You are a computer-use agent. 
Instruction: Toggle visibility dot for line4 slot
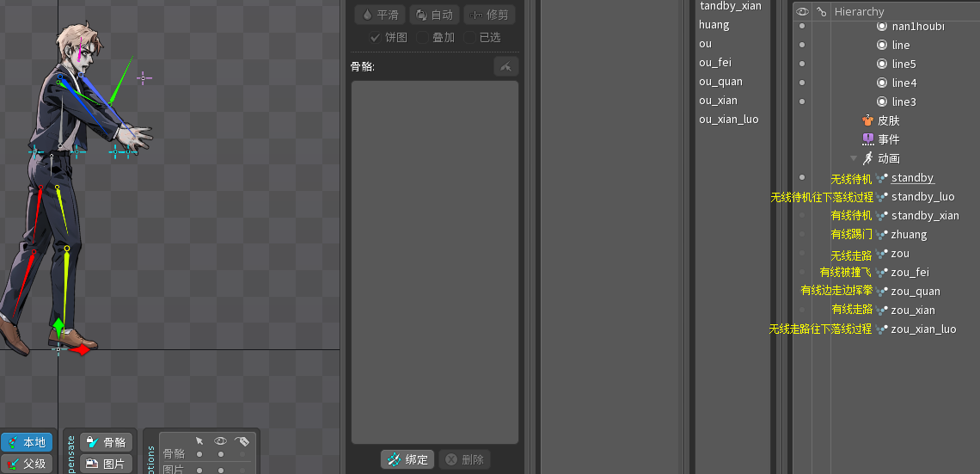pos(802,83)
